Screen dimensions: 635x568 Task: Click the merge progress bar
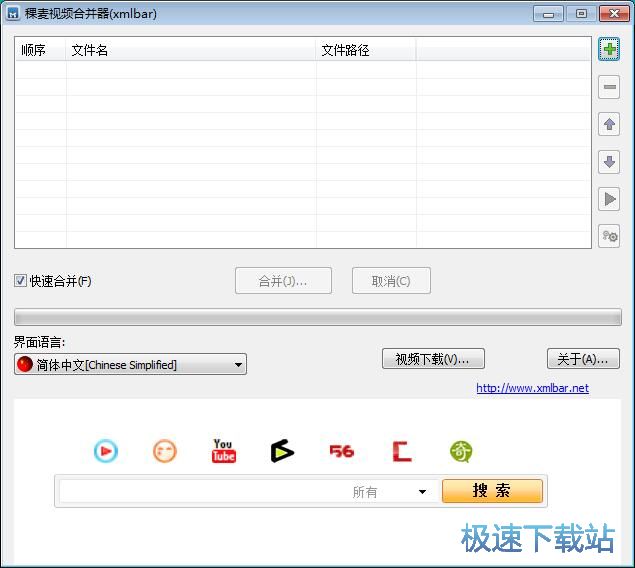click(x=318, y=317)
